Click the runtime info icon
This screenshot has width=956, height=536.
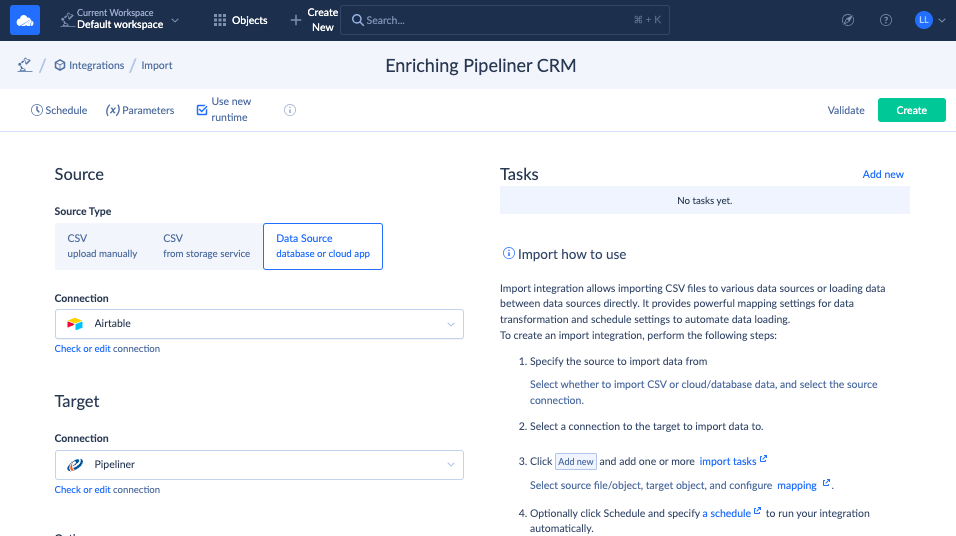290,110
